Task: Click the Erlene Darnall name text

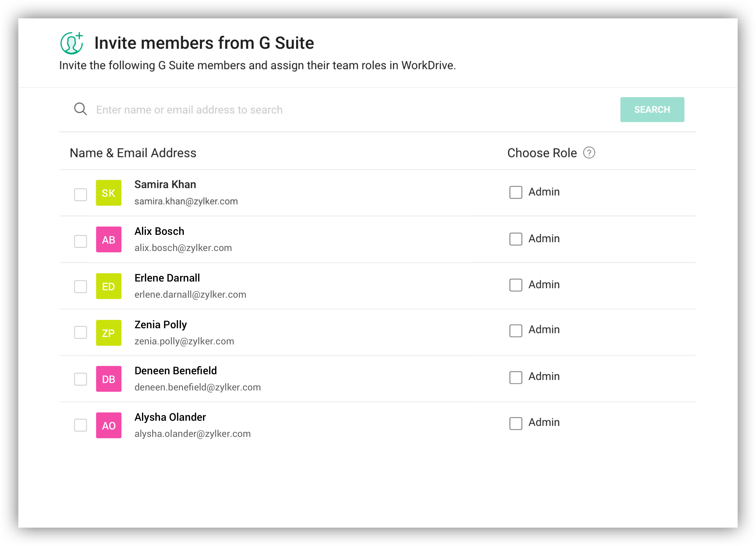Action: (167, 278)
